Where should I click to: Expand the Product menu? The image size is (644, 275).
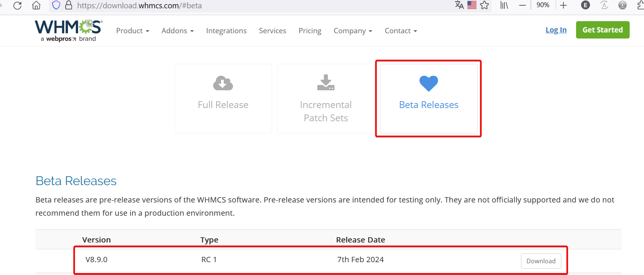pos(133,31)
